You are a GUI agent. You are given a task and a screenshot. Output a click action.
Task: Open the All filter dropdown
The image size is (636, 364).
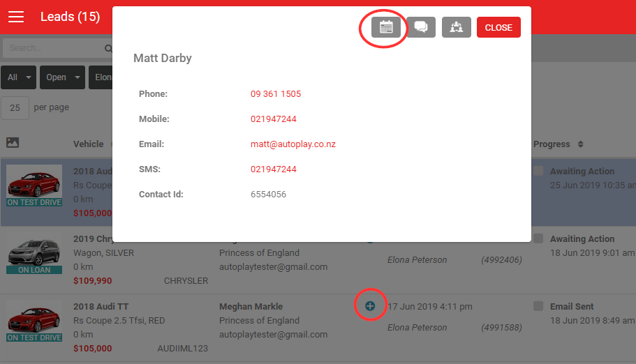tap(19, 77)
